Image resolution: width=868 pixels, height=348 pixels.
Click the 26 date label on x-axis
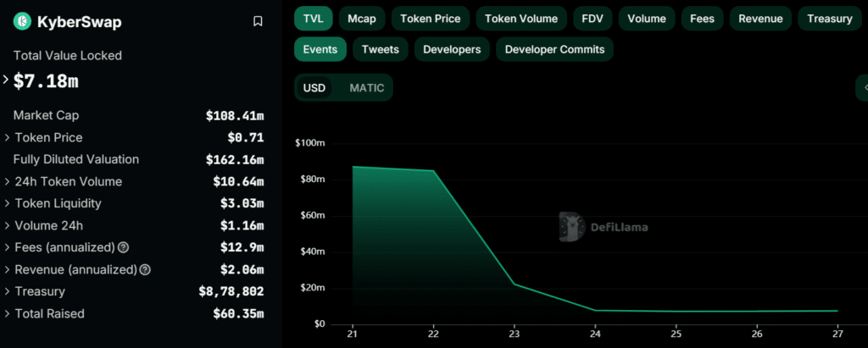coord(757,334)
